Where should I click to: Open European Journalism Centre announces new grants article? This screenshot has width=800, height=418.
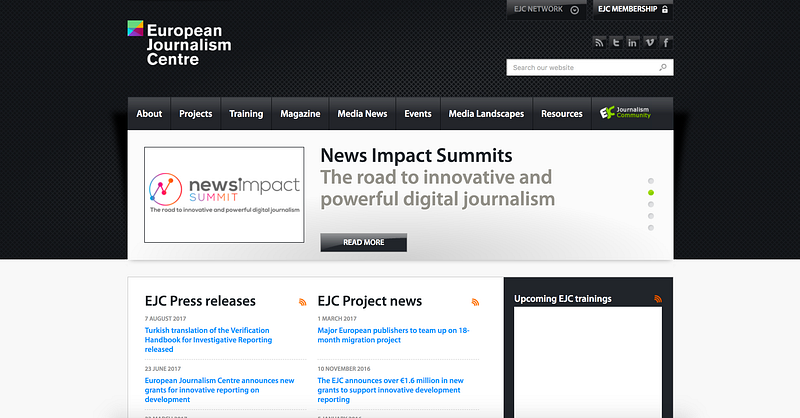(x=219, y=390)
